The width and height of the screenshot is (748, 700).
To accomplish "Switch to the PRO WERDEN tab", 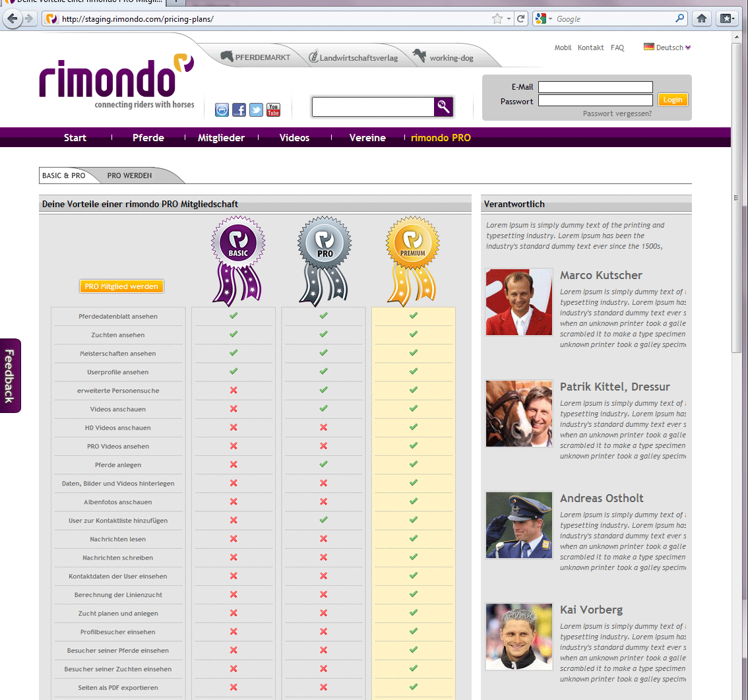I will (130, 175).
